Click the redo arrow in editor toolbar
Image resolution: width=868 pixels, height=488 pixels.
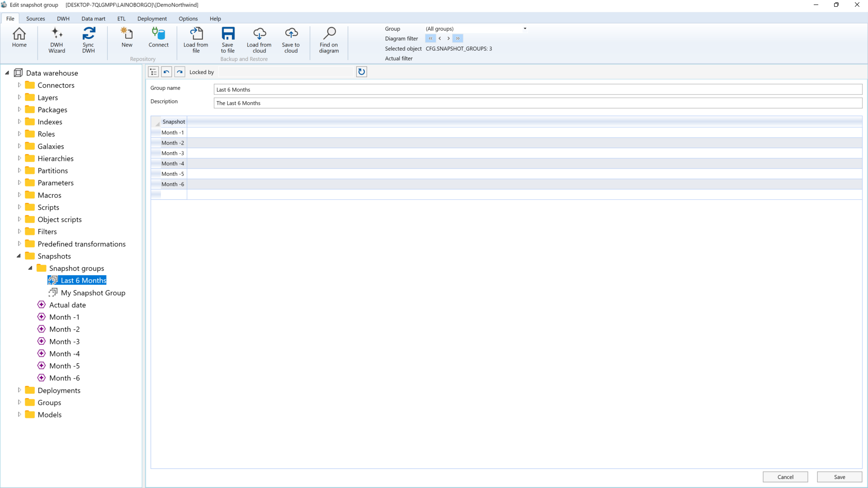tap(179, 72)
